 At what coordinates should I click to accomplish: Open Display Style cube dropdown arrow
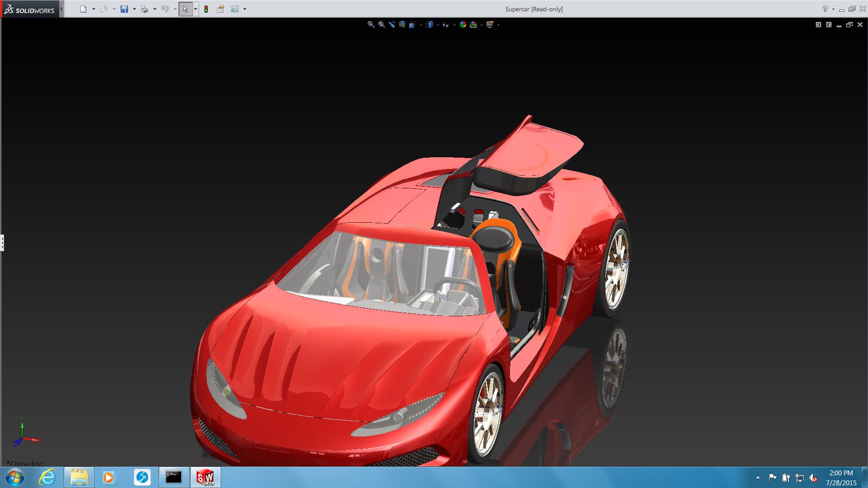(x=438, y=25)
